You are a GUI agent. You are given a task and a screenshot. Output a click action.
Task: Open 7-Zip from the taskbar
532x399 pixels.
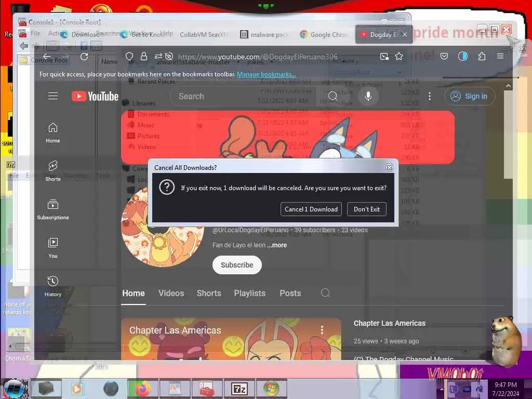[x=239, y=389]
